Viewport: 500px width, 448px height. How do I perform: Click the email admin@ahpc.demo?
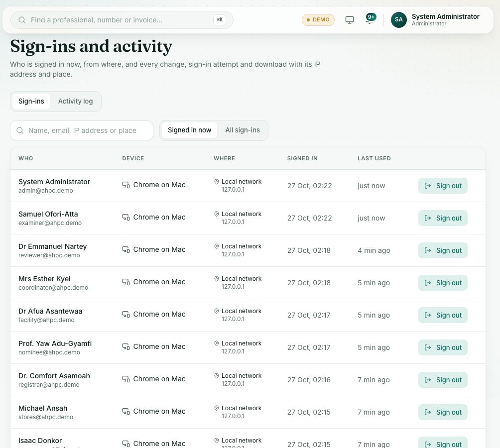(x=46, y=191)
